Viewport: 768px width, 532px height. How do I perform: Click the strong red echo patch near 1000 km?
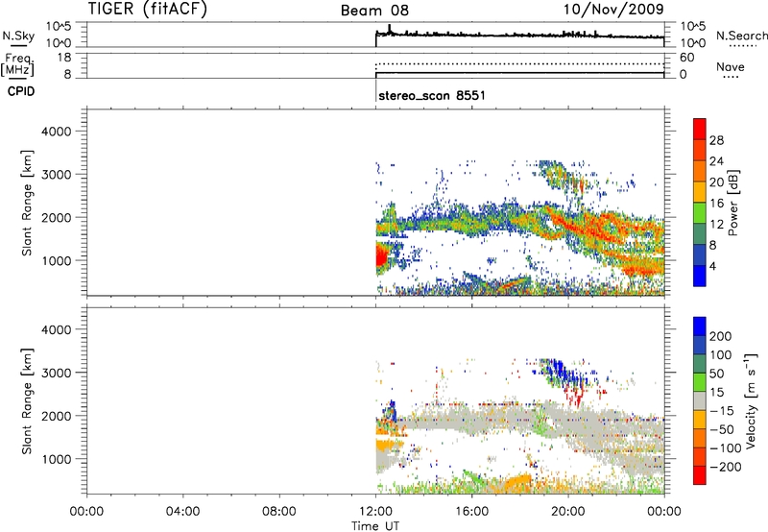click(381, 257)
